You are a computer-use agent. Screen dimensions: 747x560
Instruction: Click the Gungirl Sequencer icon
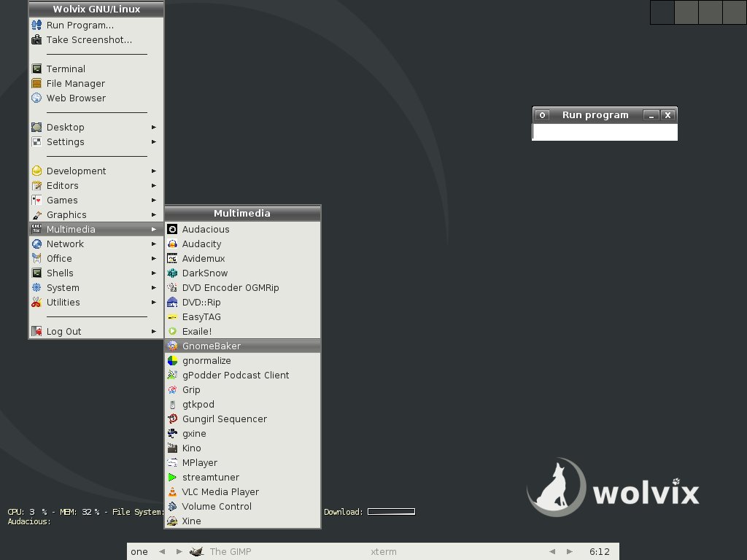pos(172,419)
